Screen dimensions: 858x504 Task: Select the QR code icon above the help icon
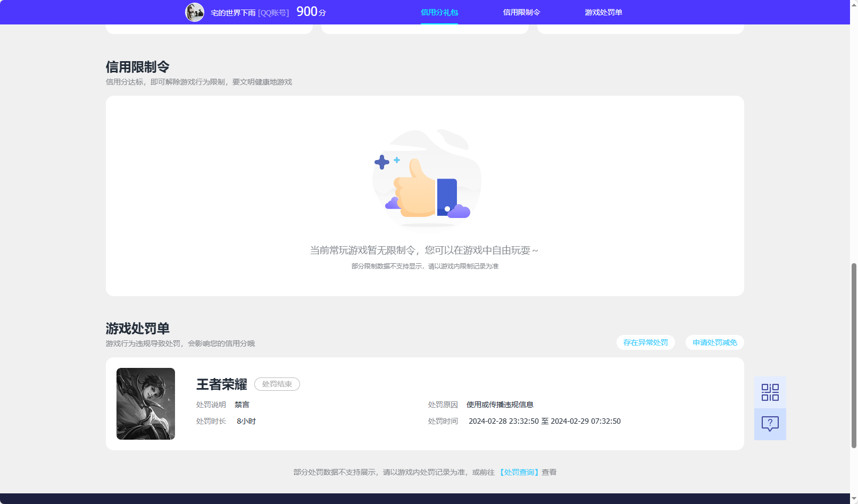(x=770, y=391)
